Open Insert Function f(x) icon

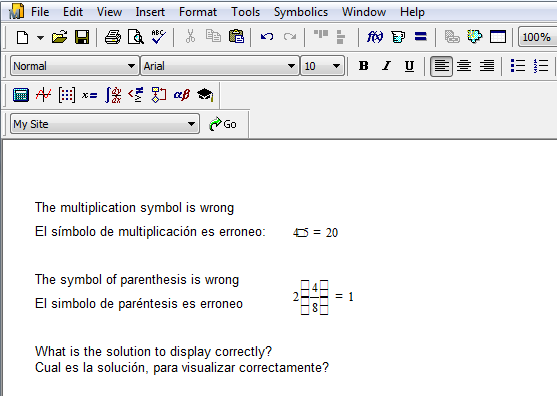click(x=375, y=37)
